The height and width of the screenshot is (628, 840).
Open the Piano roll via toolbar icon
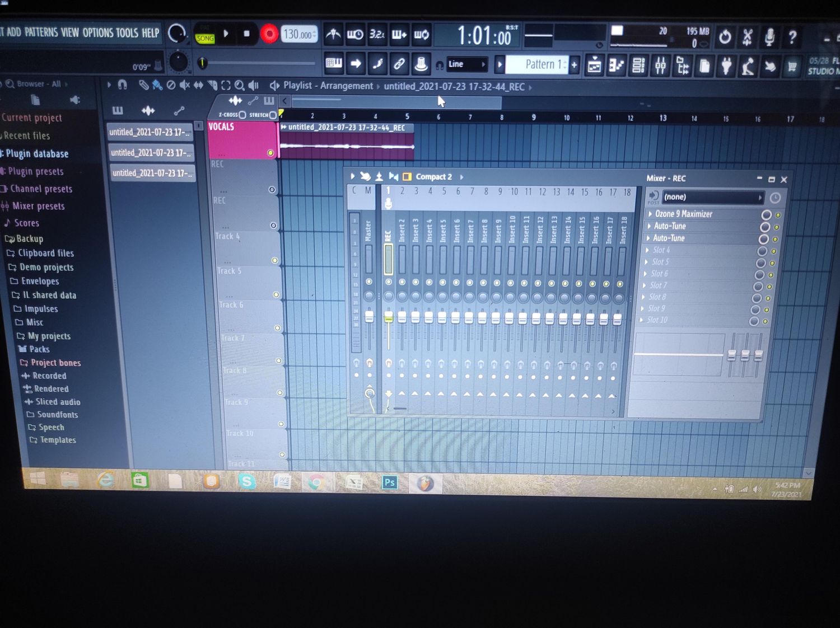617,66
